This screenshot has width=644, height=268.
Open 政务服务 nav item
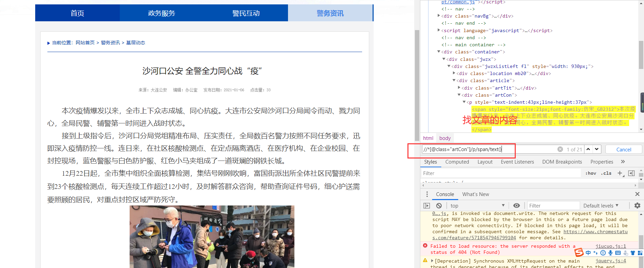(161, 13)
